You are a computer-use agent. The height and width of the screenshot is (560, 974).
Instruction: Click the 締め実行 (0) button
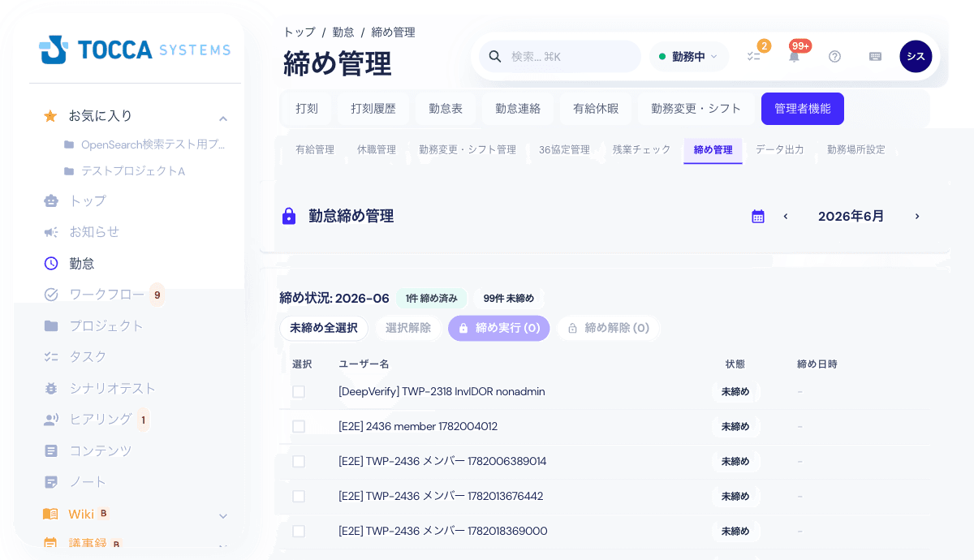[x=499, y=329]
